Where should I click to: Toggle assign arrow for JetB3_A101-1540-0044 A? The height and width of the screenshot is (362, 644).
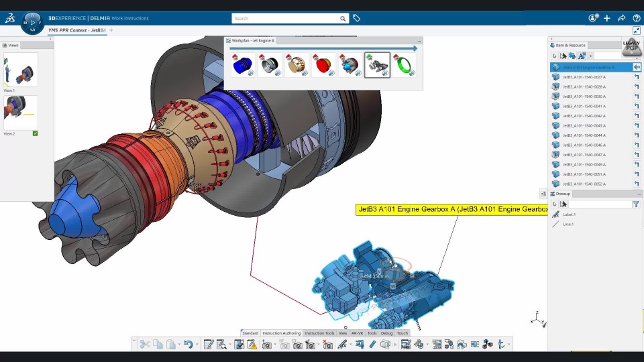point(637,135)
